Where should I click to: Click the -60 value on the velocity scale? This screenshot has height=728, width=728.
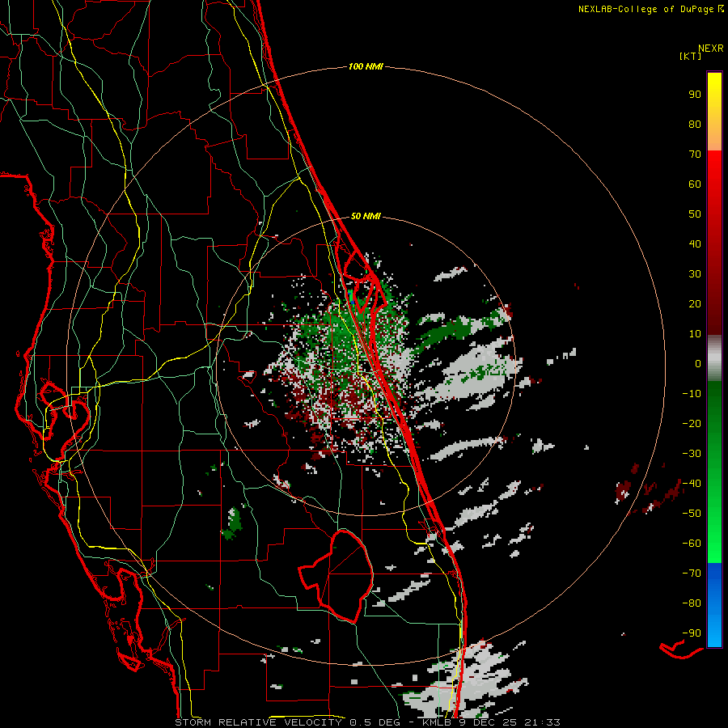(x=692, y=544)
